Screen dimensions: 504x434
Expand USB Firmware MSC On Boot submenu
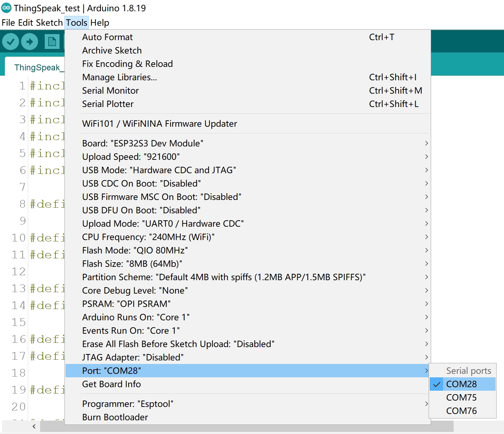pyautogui.click(x=248, y=197)
